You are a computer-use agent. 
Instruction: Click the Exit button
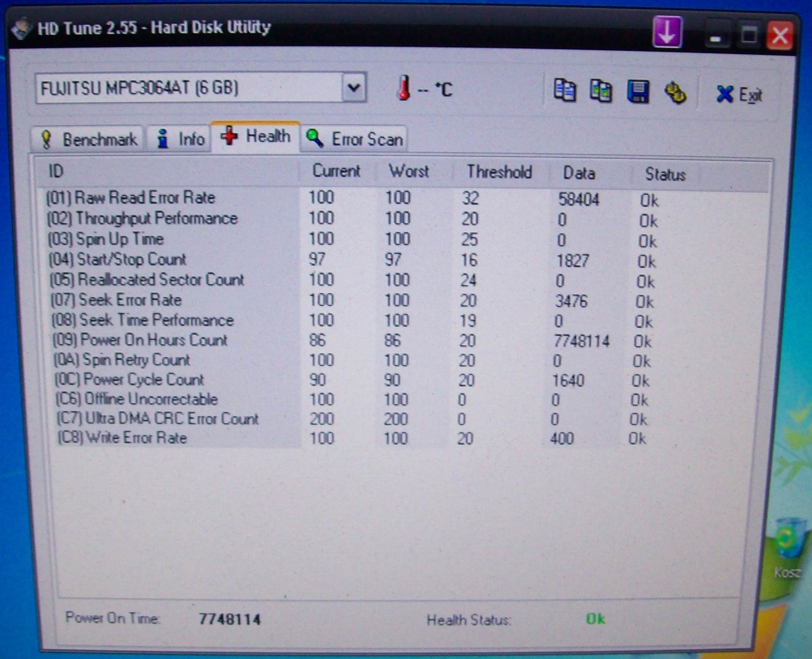739,95
